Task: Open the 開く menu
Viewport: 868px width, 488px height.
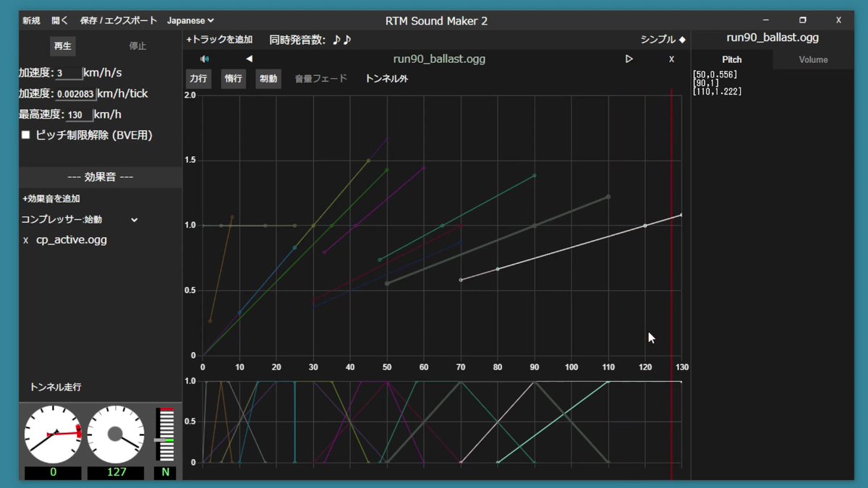Action: pyautogui.click(x=60, y=21)
